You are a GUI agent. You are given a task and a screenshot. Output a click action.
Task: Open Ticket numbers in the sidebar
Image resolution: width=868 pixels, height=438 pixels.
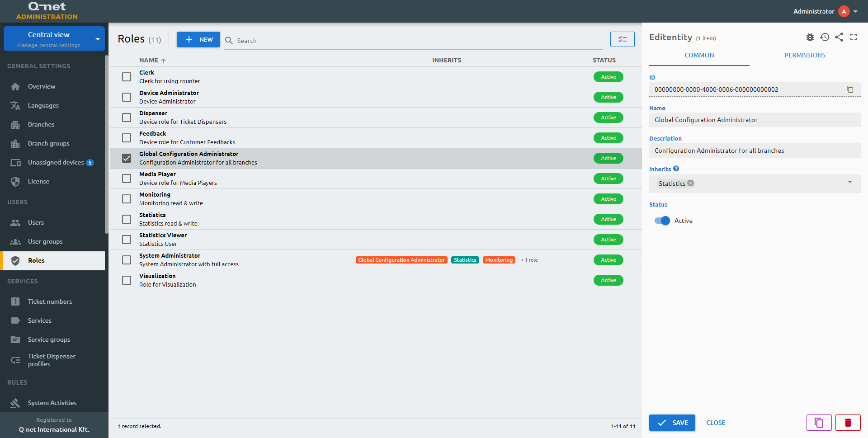pos(53,301)
